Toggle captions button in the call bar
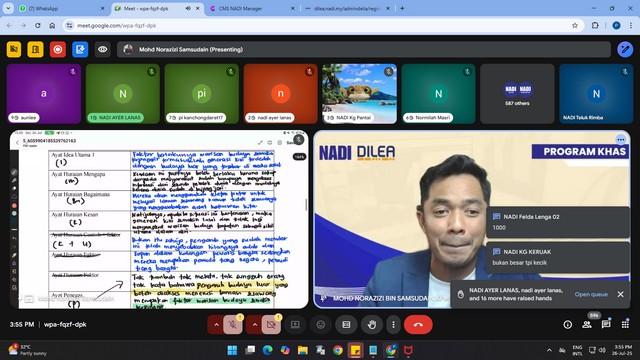 click(346, 325)
